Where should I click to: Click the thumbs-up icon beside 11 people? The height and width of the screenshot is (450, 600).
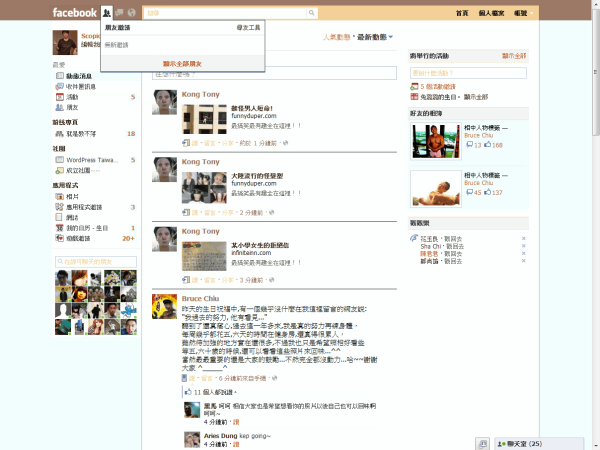tap(188, 392)
